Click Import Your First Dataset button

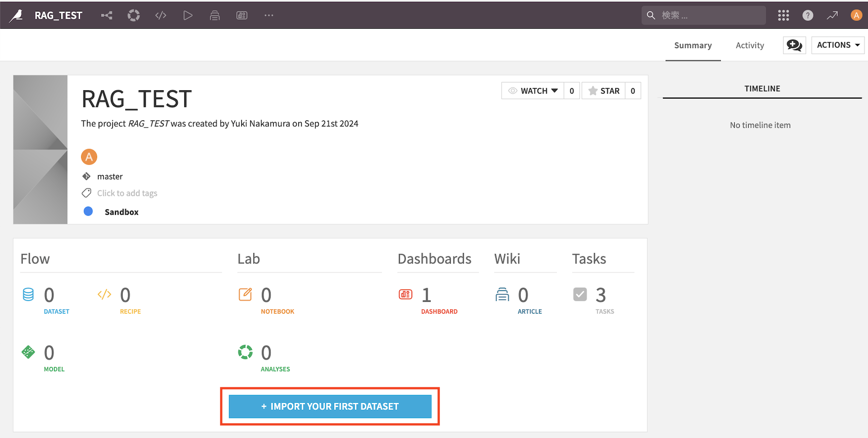click(x=330, y=406)
